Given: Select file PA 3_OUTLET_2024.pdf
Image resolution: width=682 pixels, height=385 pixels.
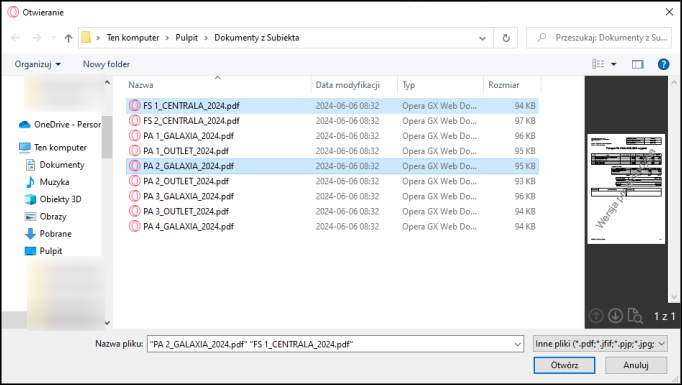Looking at the screenshot, I should (x=332, y=211).
